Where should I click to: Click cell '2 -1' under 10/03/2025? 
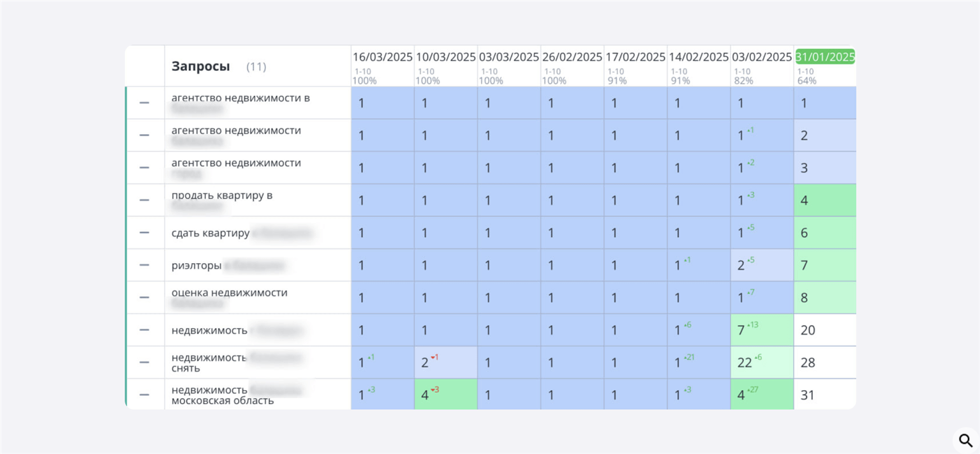click(x=445, y=363)
